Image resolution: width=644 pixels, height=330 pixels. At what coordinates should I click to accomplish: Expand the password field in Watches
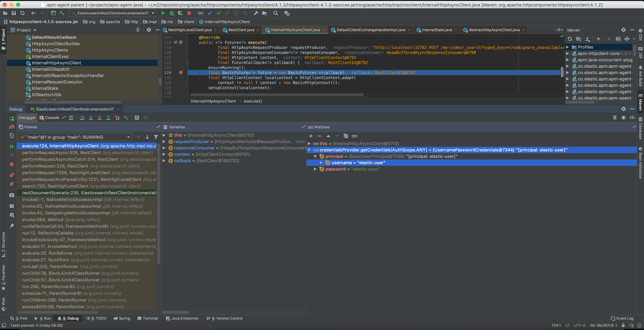315,169
